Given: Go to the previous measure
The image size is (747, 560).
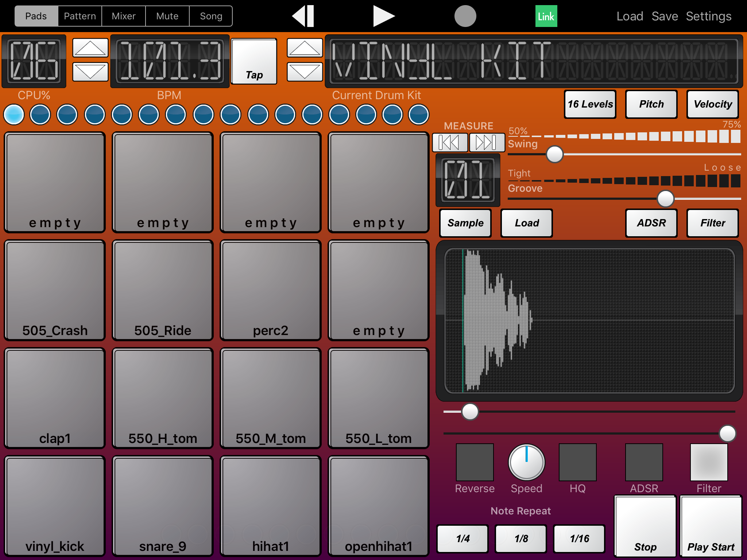Looking at the screenshot, I should [x=450, y=142].
